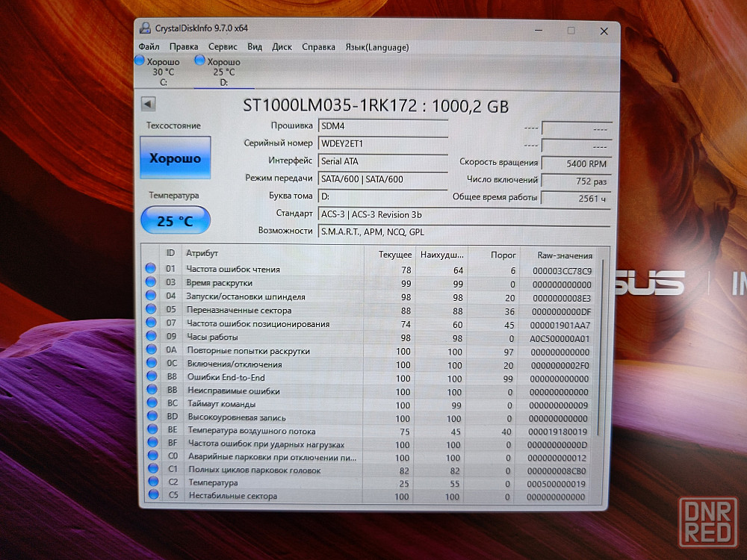Click the blue Хорошо health status button
The image size is (747, 560).
pos(176,158)
